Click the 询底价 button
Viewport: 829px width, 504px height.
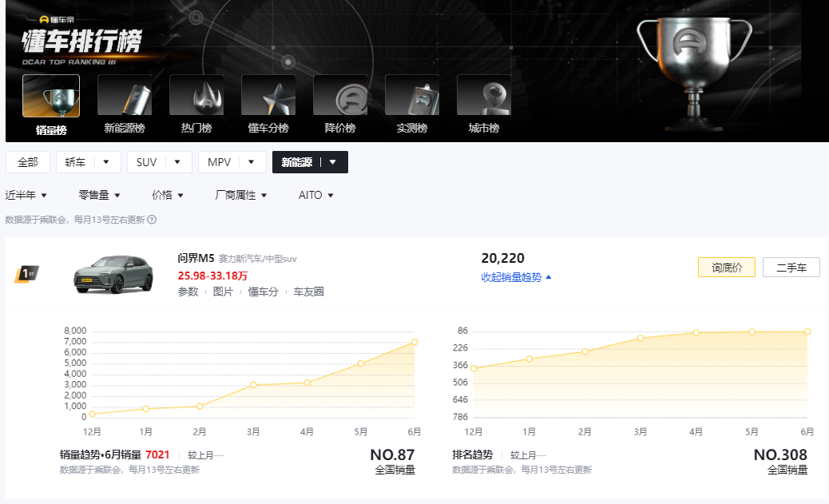coord(725,267)
